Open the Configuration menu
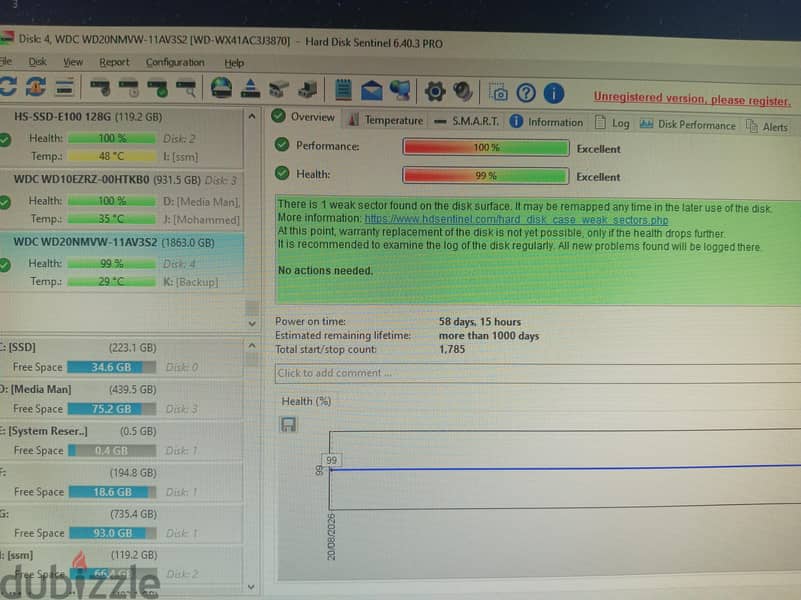The height and width of the screenshot is (600, 801). (175, 63)
